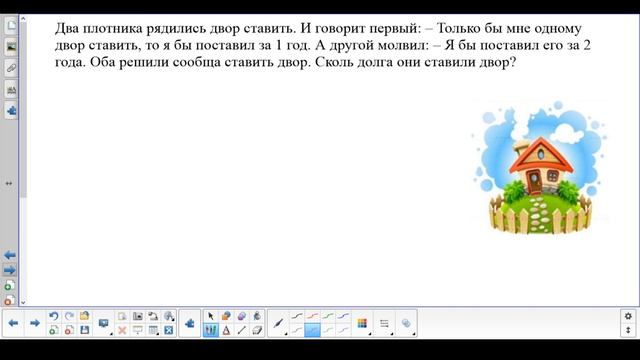
Task: Open the document camera icon
Action: click(x=153, y=316)
